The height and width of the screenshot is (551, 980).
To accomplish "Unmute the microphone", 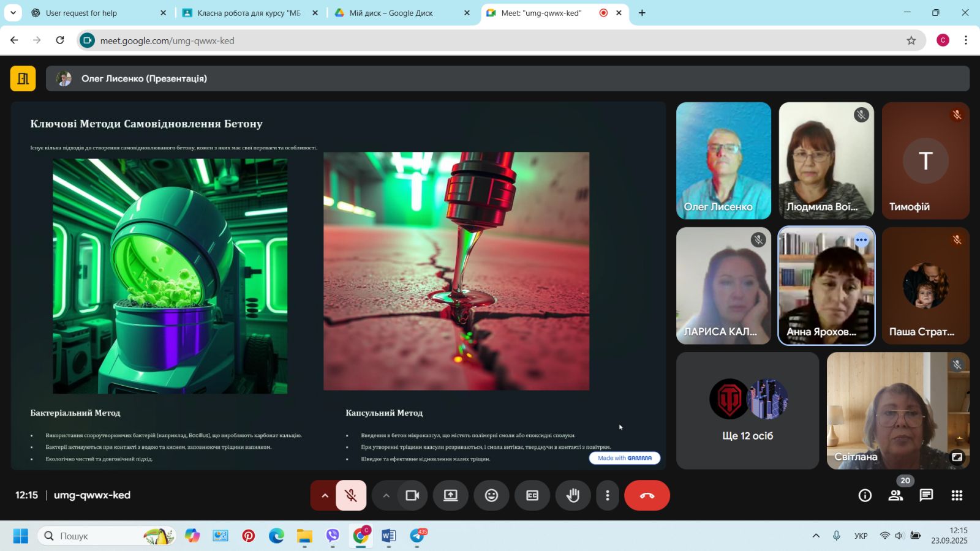I will (x=351, y=495).
